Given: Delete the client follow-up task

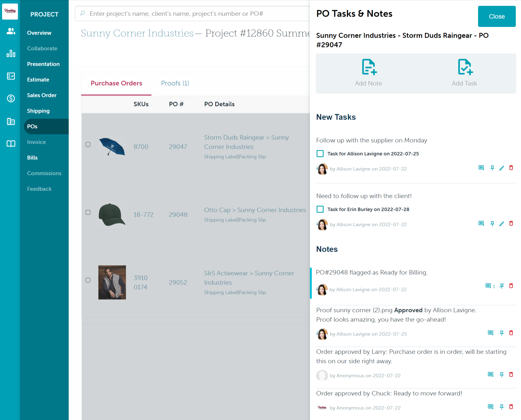Looking at the screenshot, I should click(x=511, y=223).
